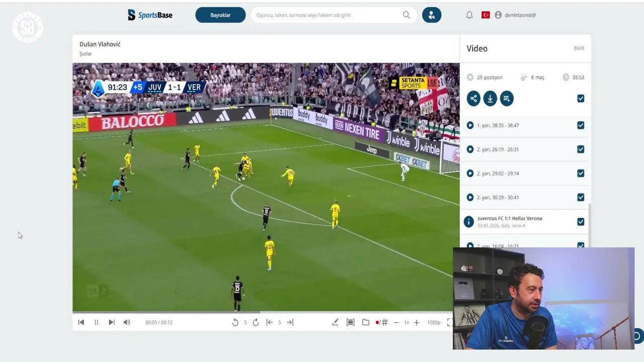Click the video player frame

[266, 187]
